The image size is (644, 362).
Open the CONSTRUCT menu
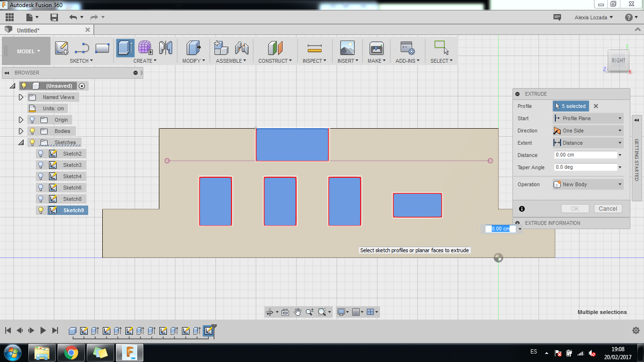(x=275, y=61)
